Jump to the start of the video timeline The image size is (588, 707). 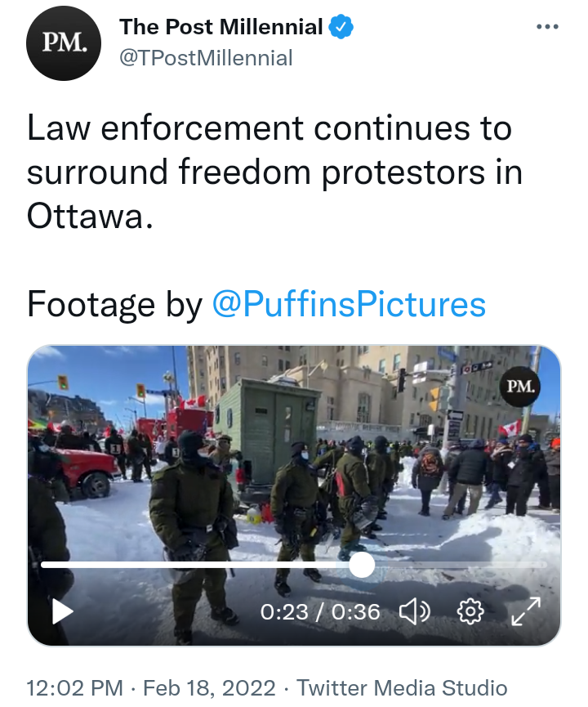(42, 565)
